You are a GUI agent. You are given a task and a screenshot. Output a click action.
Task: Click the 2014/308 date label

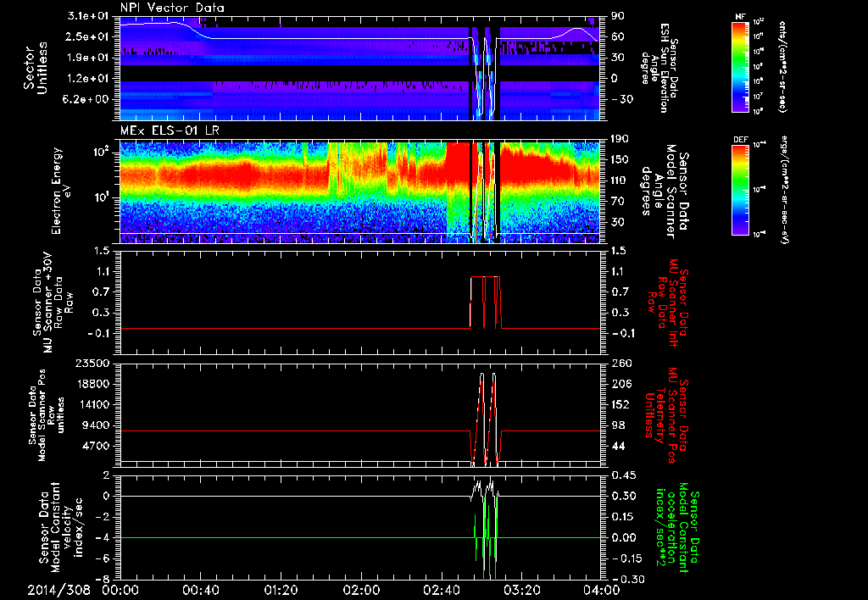57,589
